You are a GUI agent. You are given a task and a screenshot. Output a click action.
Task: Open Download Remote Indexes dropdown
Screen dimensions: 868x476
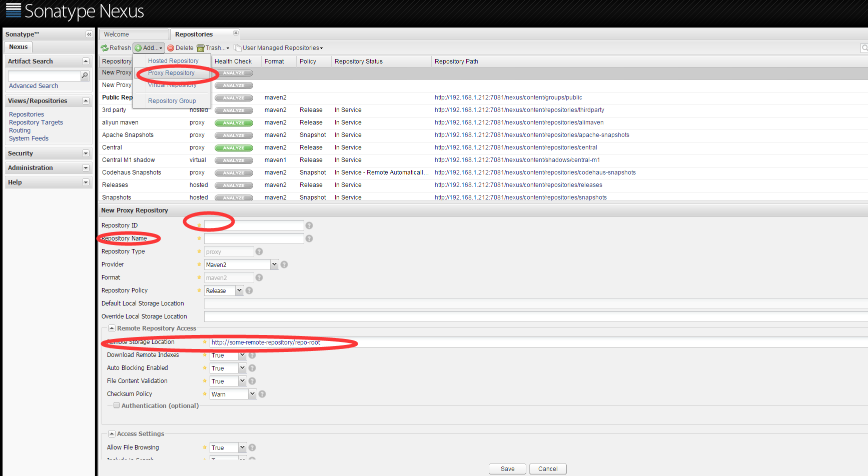pyautogui.click(x=242, y=355)
